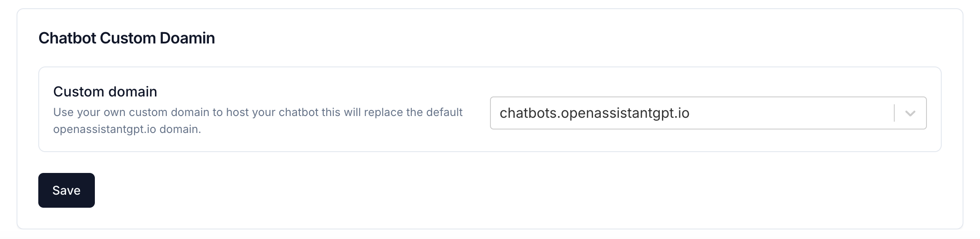Viewport: 980px width, 239px height.
Task: Click the word "Doamin" in the heading
Action: (187, 38)
